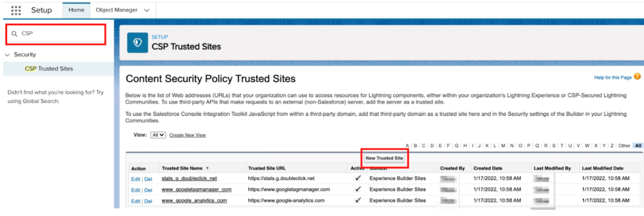The width and height of the screenshot is (644, 216).
Task: Edit the stats_g_doubleclick_net trusted site
Action: (x=135, y=179)
